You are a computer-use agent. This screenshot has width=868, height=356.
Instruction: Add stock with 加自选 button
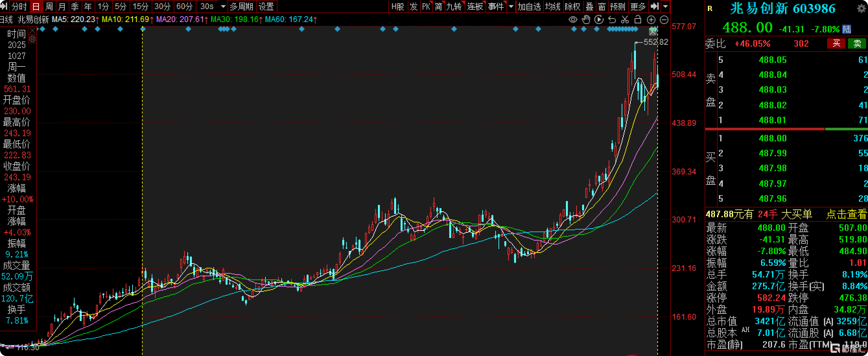(x=529, y=6)
